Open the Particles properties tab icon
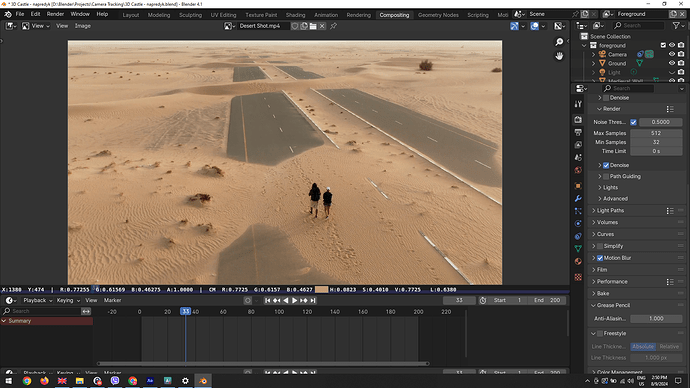This screenshot has height=388, width=690. pyautogui.click(x=578, y=211)
